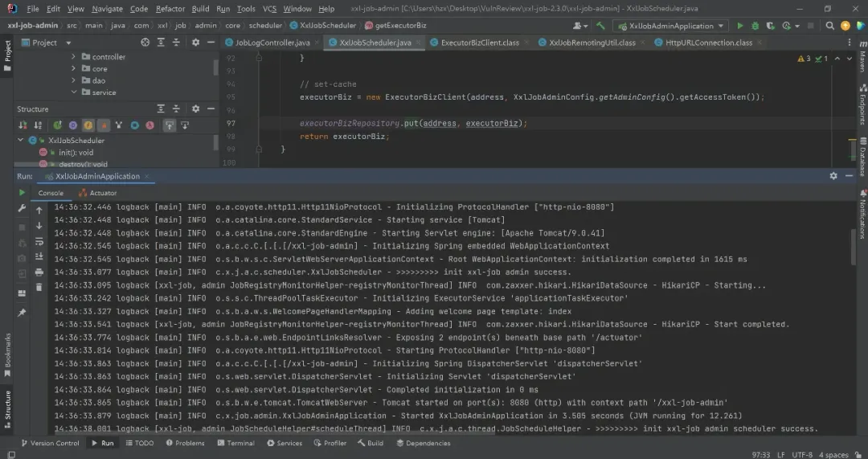Screen dimensions: 868x459
Task: Print console output with the printer icon
Action: click(x=39, y=272)
